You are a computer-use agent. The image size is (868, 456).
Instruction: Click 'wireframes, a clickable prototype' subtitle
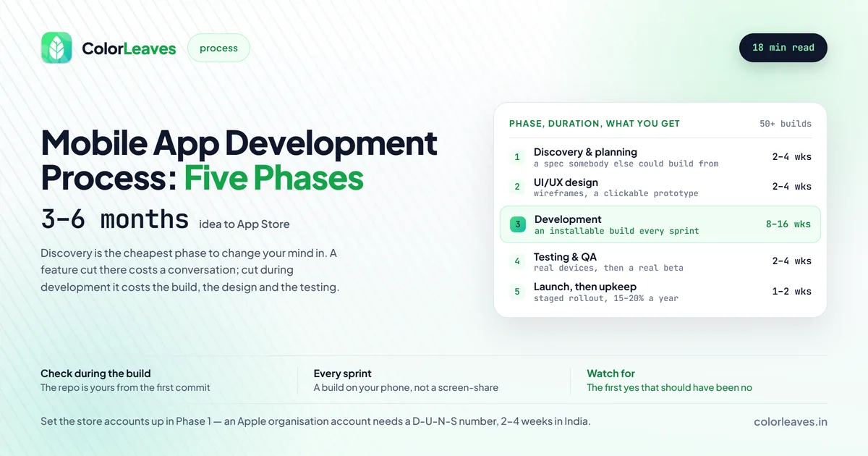pos(616,194)
